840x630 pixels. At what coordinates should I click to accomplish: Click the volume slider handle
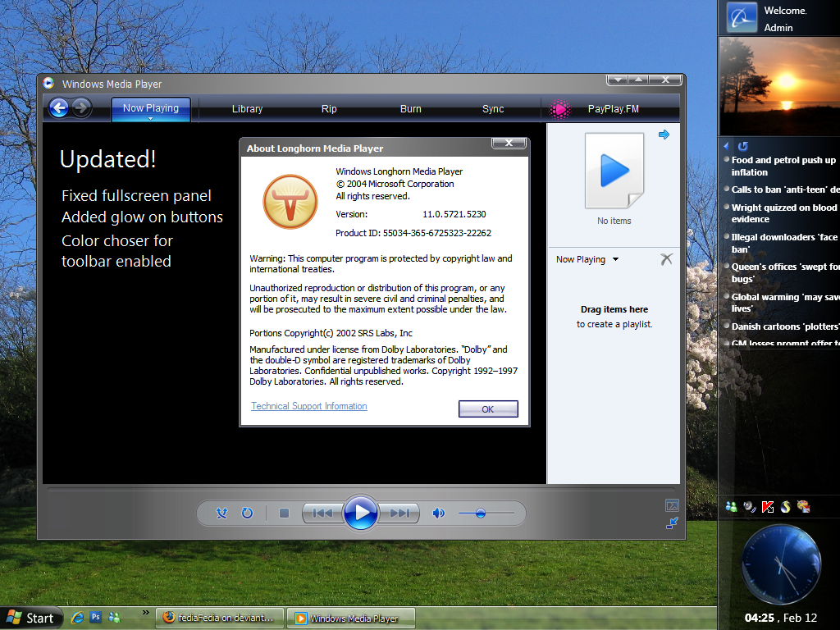coord(481,514)
